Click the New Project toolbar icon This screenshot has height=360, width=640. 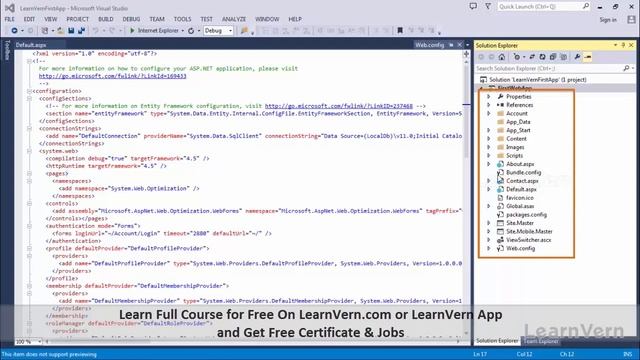44,31
